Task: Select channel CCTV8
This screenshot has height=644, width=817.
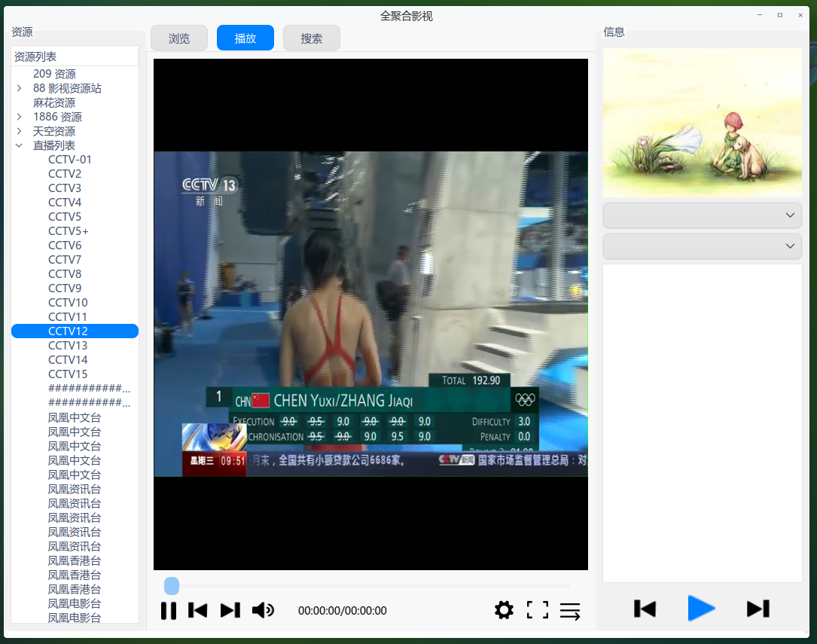Action: 65,274
